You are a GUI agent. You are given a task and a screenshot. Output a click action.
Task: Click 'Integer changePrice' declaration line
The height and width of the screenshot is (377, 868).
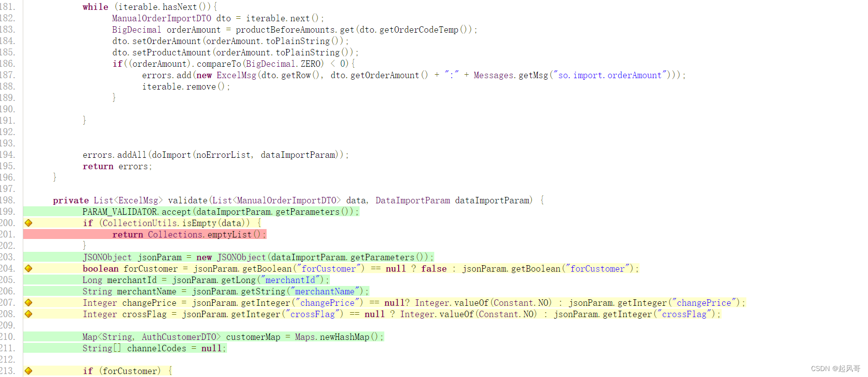[x=414, y=303]
